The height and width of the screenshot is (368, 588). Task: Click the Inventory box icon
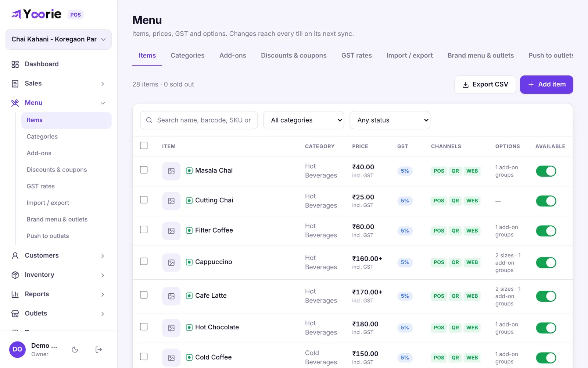coord(15,275)
